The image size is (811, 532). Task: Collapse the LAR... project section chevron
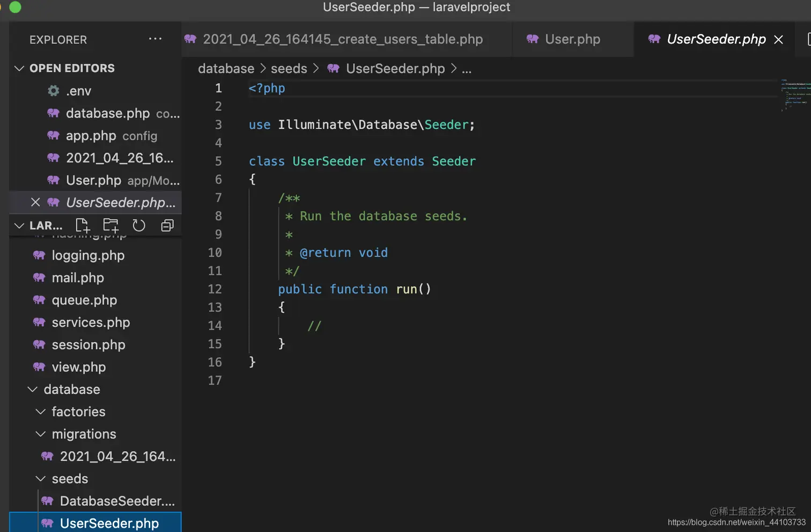[x=19, y=226]
